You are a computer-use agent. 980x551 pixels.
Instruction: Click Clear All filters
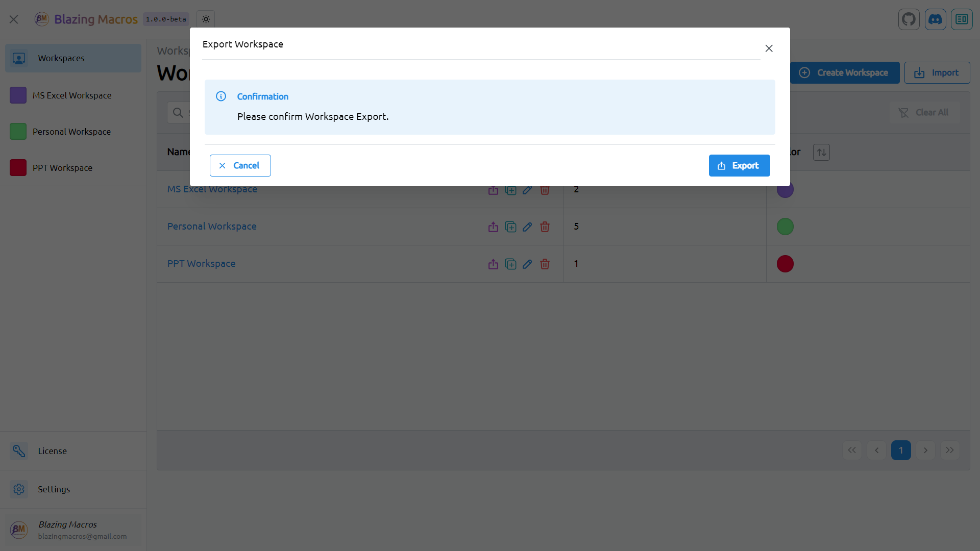[x=924, y=113]
